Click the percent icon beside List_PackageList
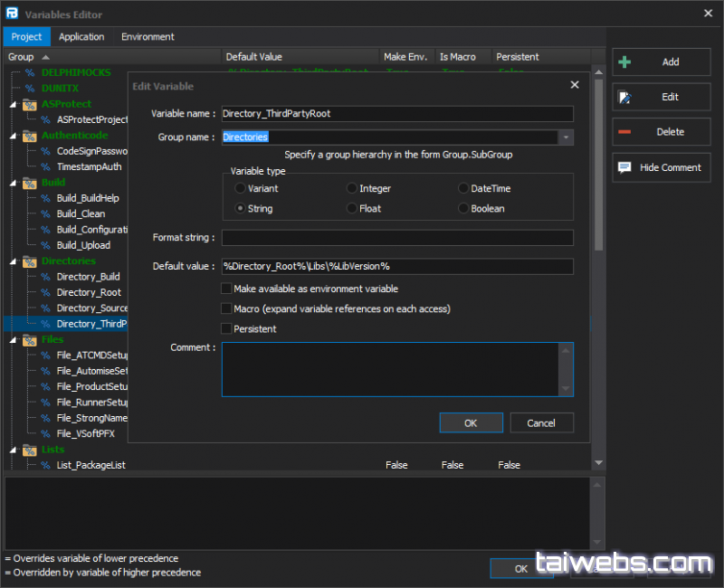 click(45, 465)
